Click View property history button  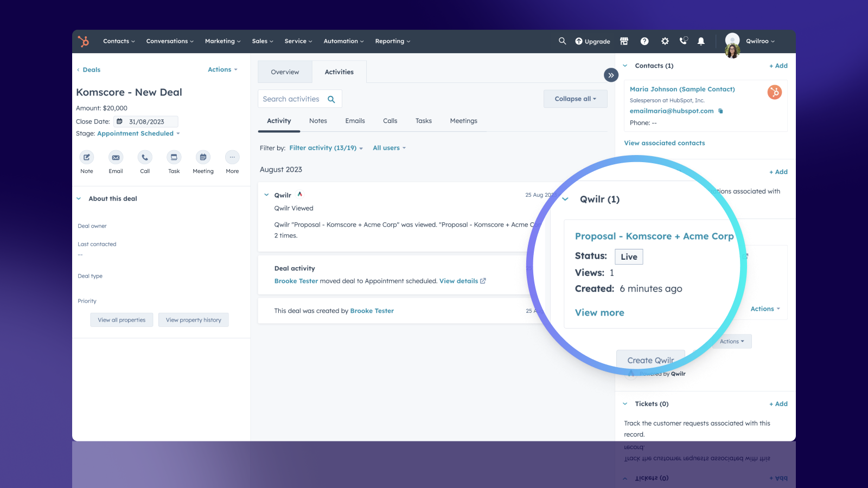194,320
